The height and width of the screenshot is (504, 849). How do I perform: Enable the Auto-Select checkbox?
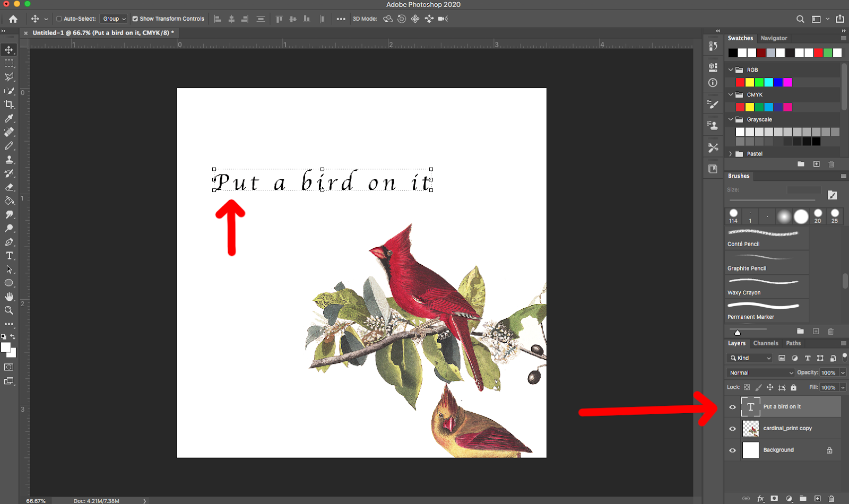point(59,19)
